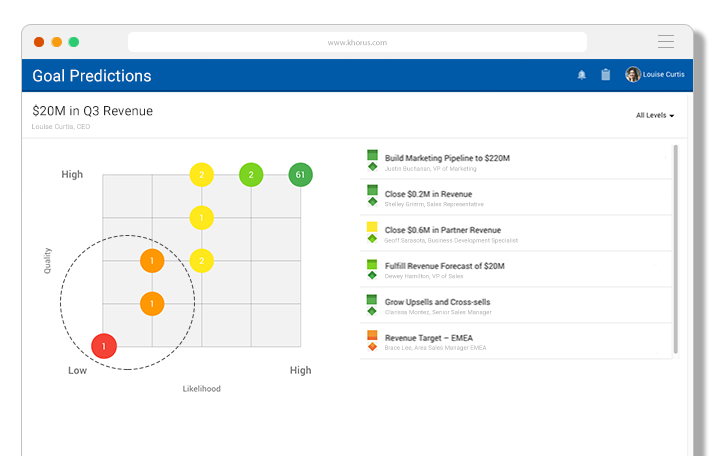Open Close $0.2M in Revenue goal
Screen dimensions: 713x456
tap(428, 194)
